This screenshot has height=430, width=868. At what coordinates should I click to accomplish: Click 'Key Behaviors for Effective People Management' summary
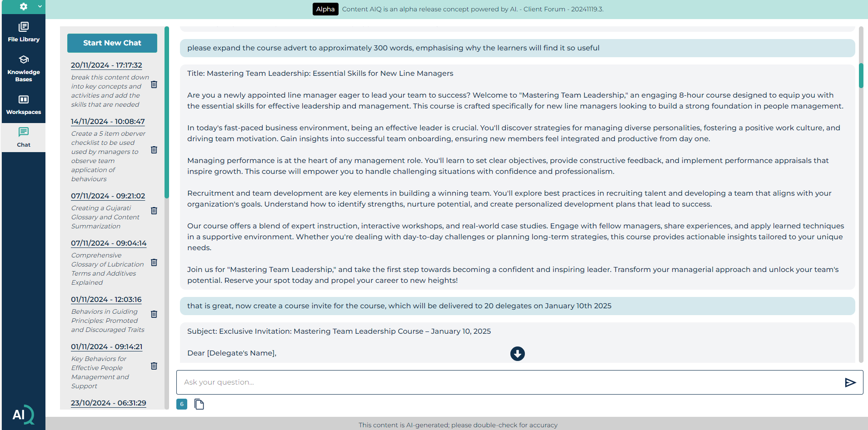100,372
